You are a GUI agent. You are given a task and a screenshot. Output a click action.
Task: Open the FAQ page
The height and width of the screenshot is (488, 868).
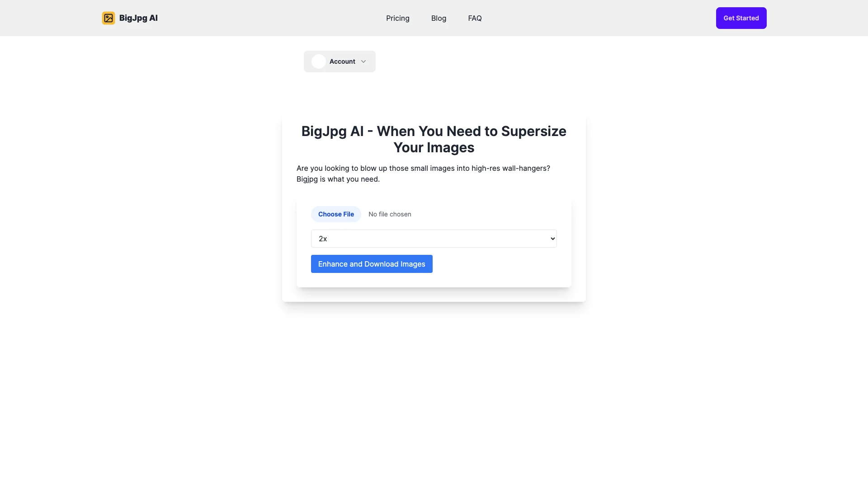point(475,18)
